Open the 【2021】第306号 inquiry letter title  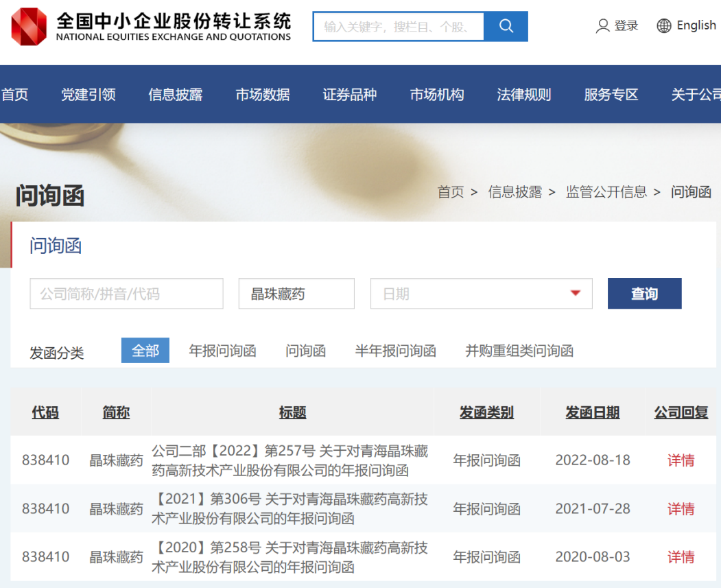point(290,509)
